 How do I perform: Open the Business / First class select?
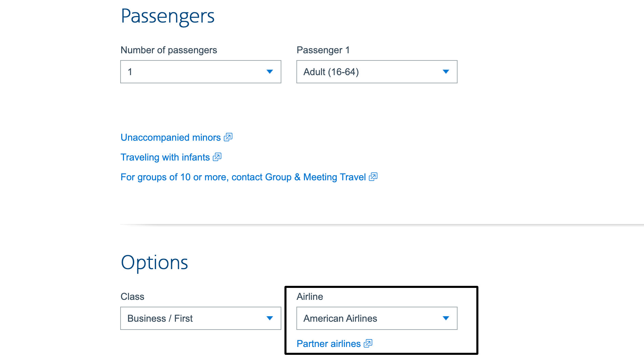click(195, 318)
